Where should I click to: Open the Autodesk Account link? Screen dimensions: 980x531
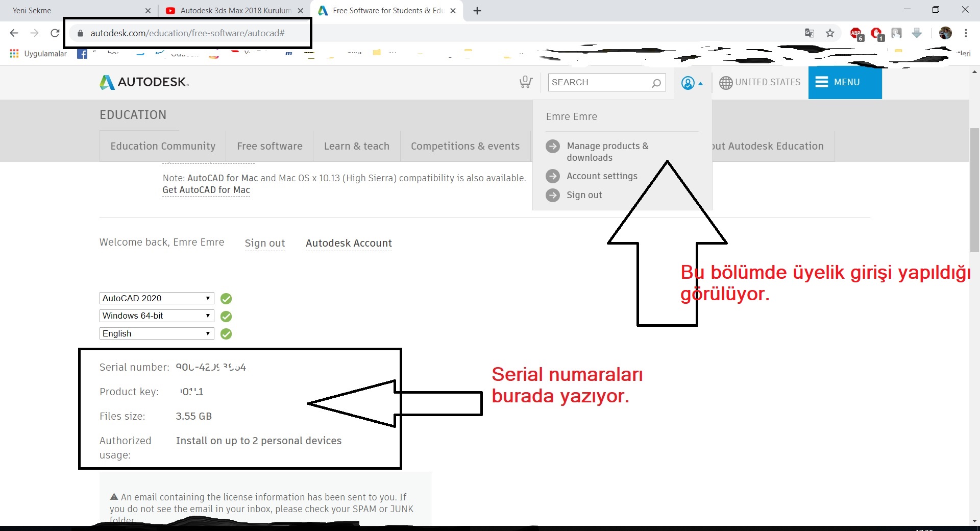point(349,243)
